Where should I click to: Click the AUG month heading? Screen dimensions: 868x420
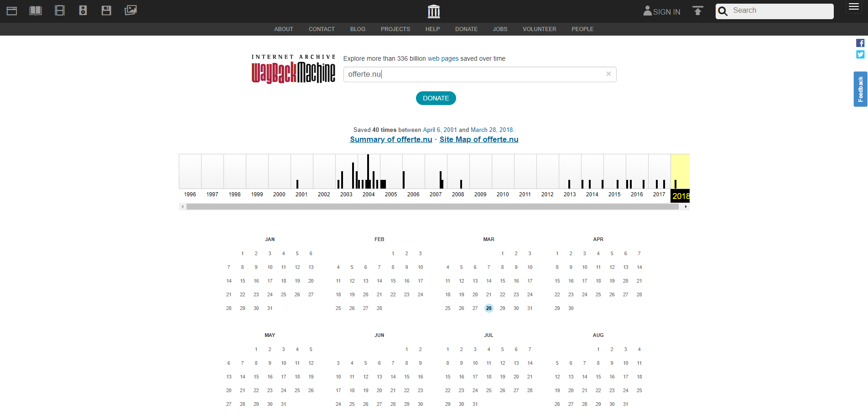point(598,336)
